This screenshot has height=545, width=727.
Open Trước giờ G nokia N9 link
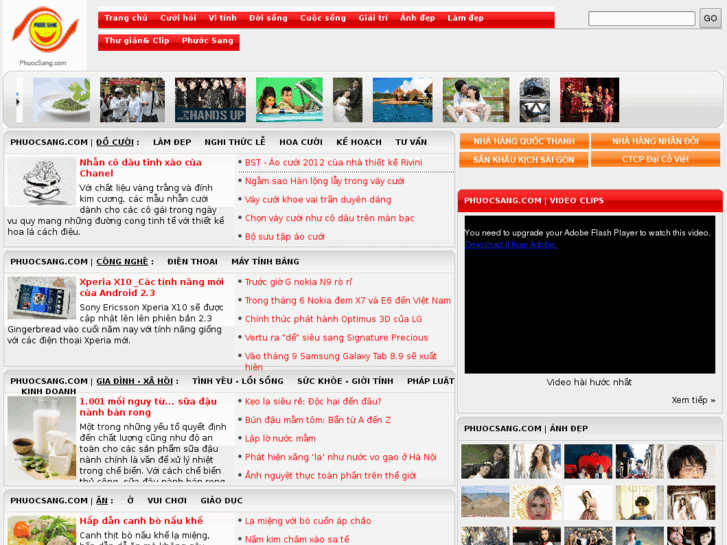299,282
